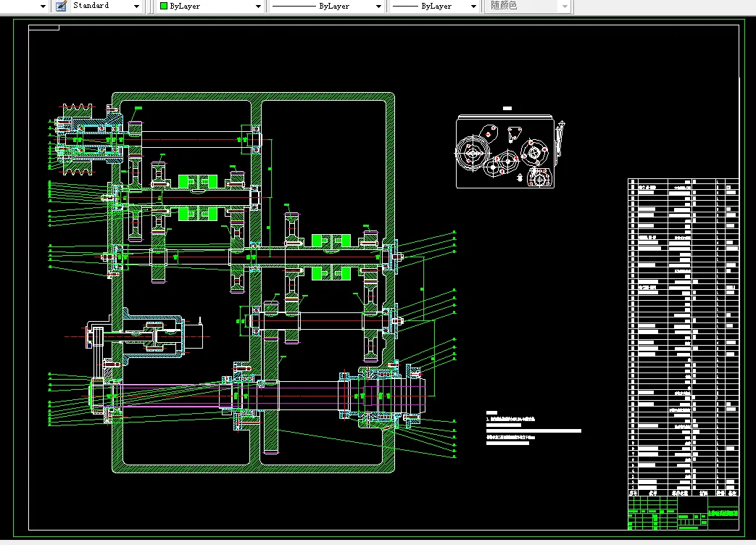
Task: Click the green color swatch in the toolbar
Action: [x=164, y=6]
